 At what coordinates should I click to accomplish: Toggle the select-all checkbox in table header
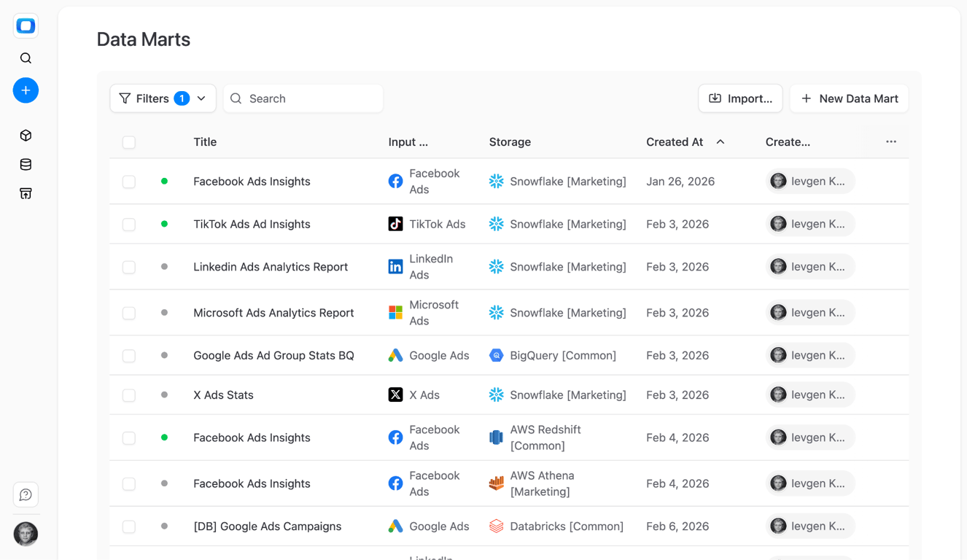point(129,142)
